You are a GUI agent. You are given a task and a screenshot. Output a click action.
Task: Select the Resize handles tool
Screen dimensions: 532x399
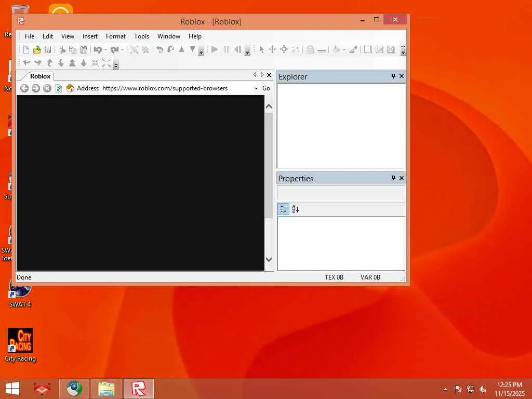tap(284, 49)
